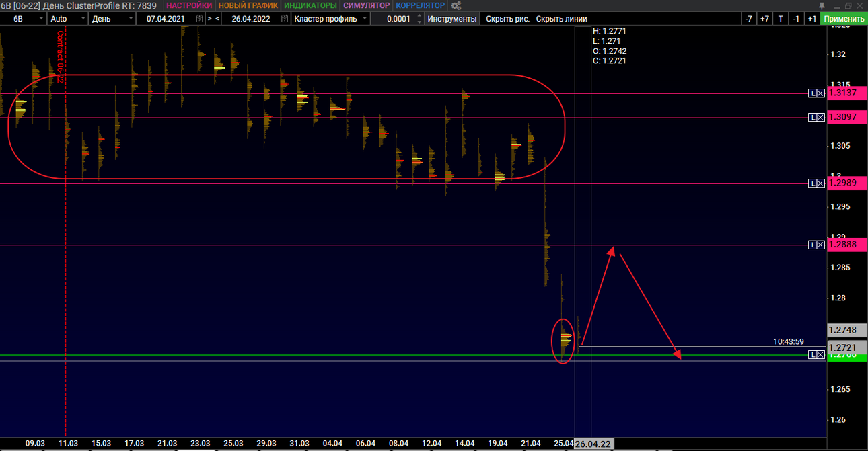Click the 09.03 date on time axis
The width and height of the screenshot is (868, 451).
point(35,444)
